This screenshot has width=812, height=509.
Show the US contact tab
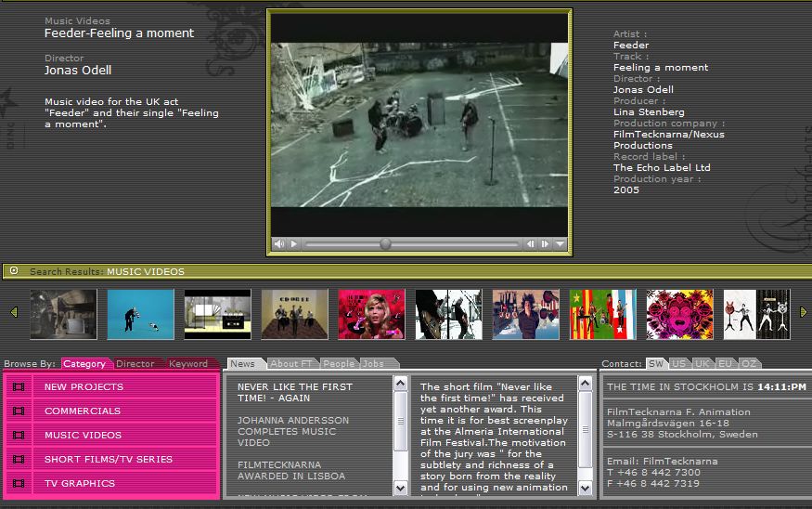[679, 364]
